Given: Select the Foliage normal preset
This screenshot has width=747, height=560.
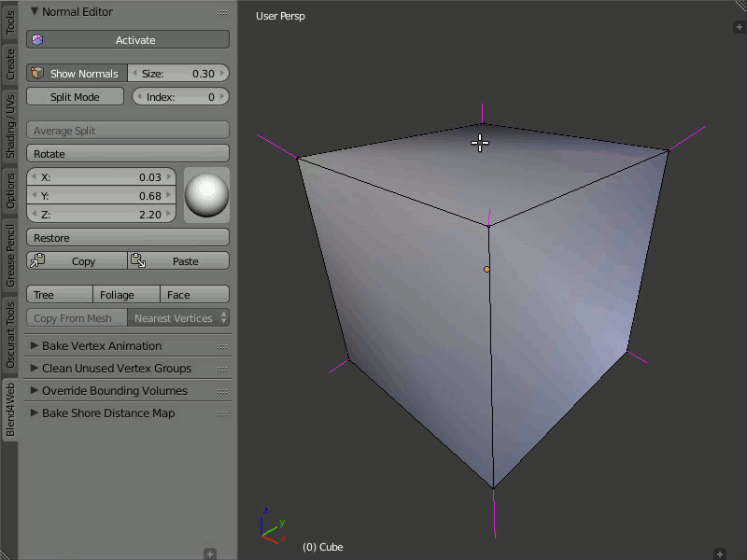Looking at the screenshot, I should pyautogui.click(x=117, y=295).
